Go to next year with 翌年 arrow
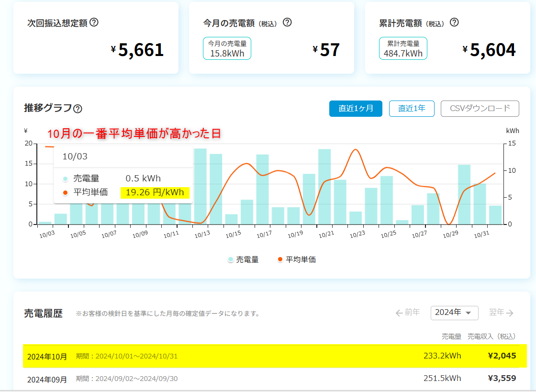Screen dimensions: 536x392 (x=502, y=313)
